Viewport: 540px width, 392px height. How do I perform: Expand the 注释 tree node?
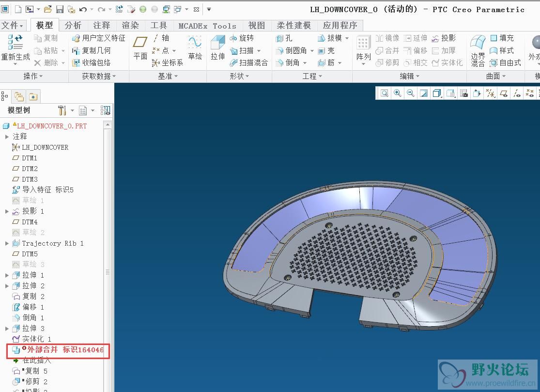(7, 137)
